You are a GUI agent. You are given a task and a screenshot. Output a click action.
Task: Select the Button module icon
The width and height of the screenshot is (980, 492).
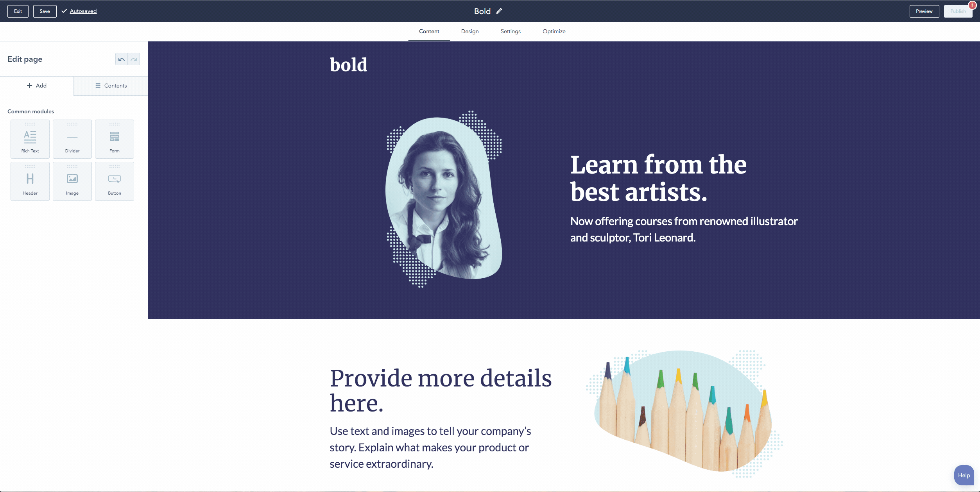[x=114, y=179]
